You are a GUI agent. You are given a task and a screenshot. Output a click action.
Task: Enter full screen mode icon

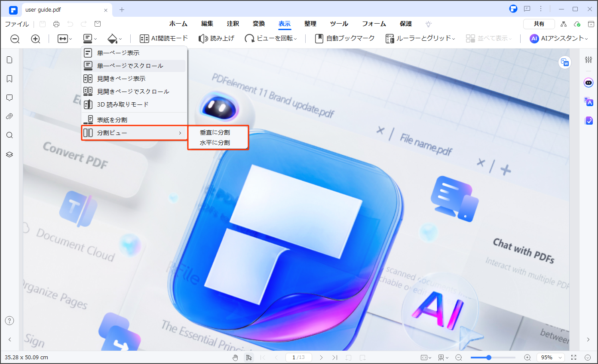(x=573, y=358)
